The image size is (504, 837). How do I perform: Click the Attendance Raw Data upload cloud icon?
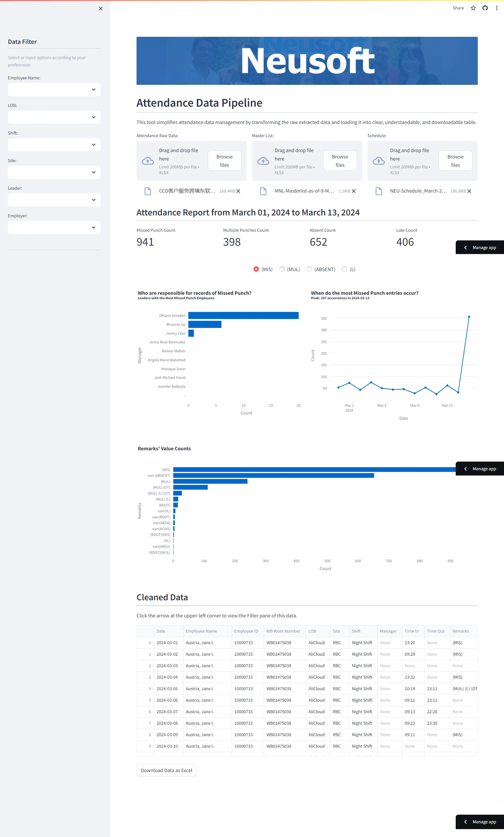pos(148,161)
